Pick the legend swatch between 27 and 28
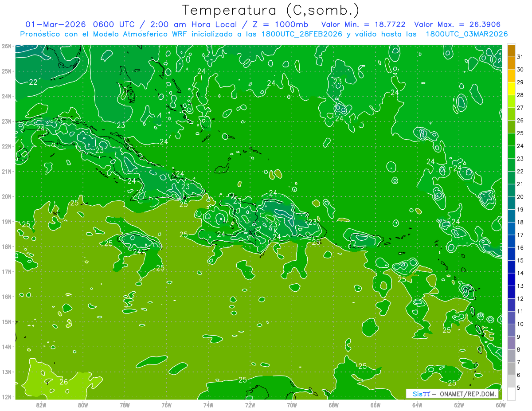 click(511, 101)
